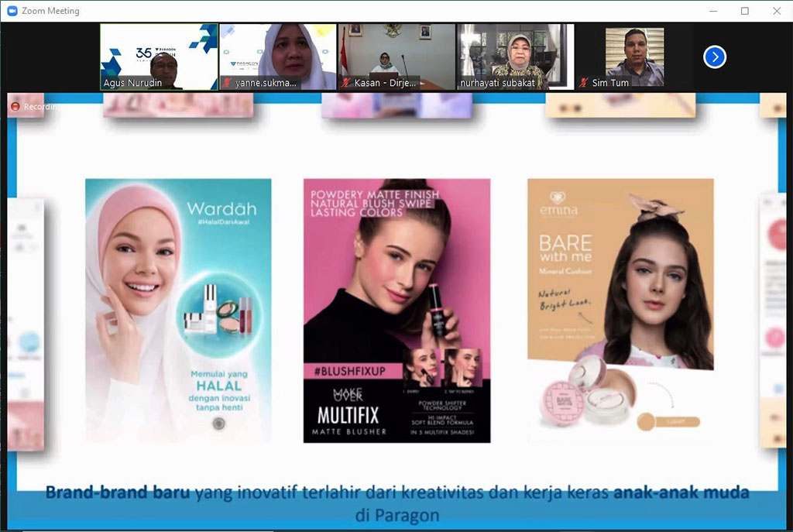
Task: Click the "Recording" status text
Action: click(41, 107)
